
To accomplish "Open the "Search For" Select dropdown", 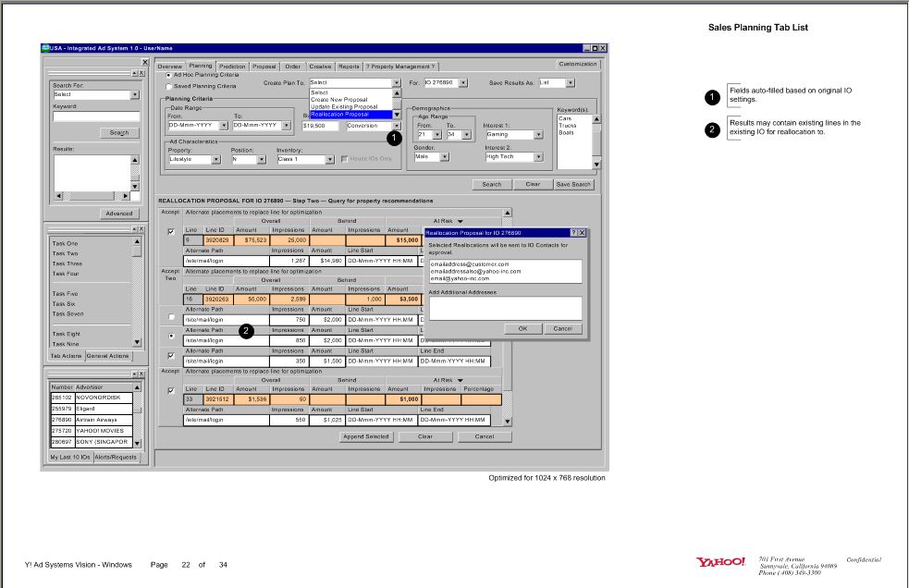I will pos(135,94).
